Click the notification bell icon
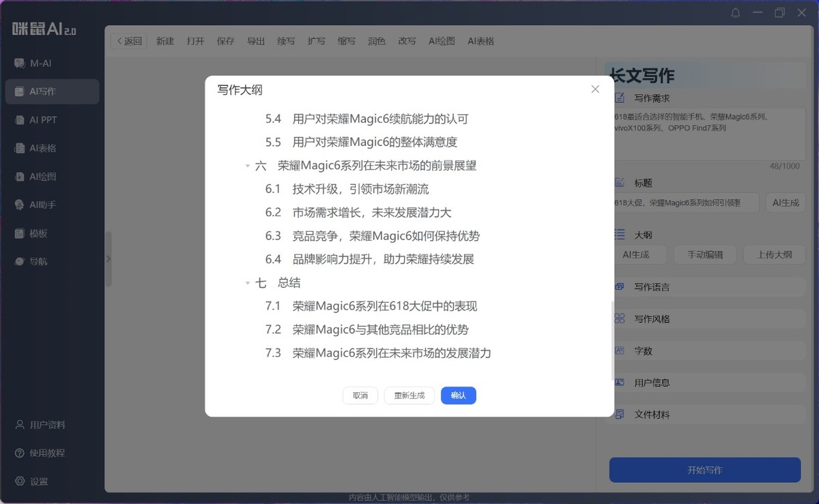 coord(735,13)
